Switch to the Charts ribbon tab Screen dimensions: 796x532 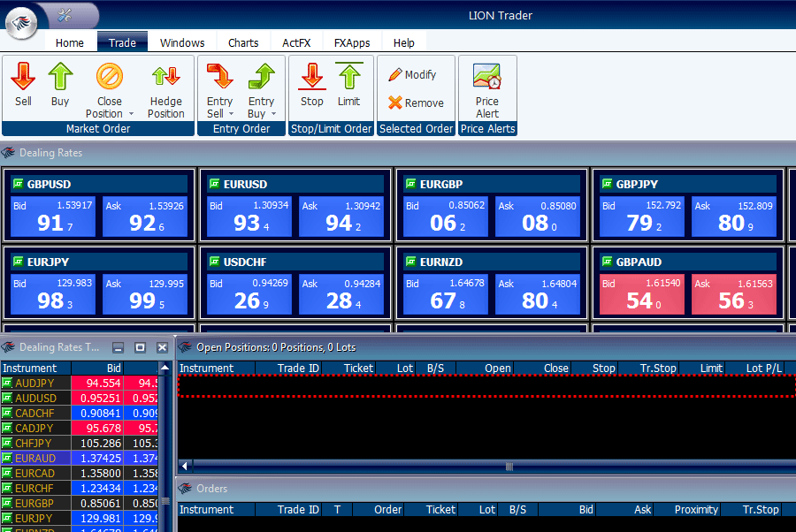point(243,42)
